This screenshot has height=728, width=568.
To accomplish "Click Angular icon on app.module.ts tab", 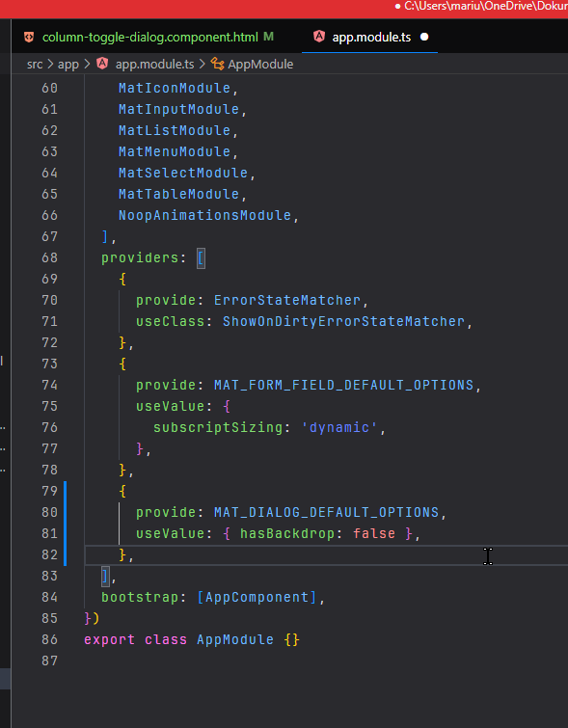I will coord(319,37).
